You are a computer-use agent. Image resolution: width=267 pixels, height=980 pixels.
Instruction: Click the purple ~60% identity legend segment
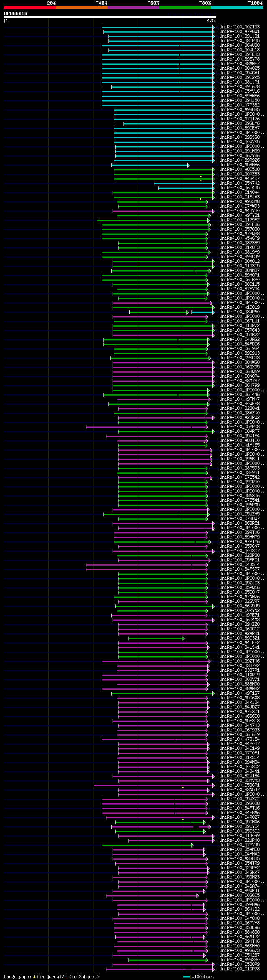click(133, 8)
